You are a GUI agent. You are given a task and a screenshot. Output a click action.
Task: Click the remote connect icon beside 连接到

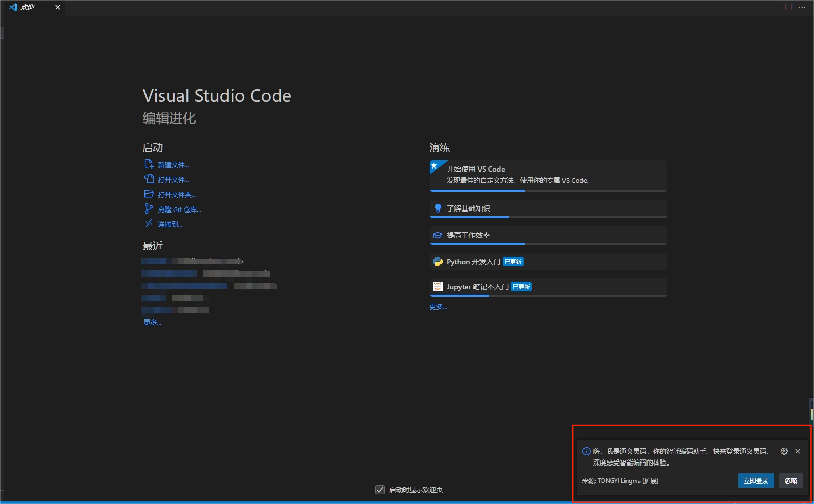149,223
